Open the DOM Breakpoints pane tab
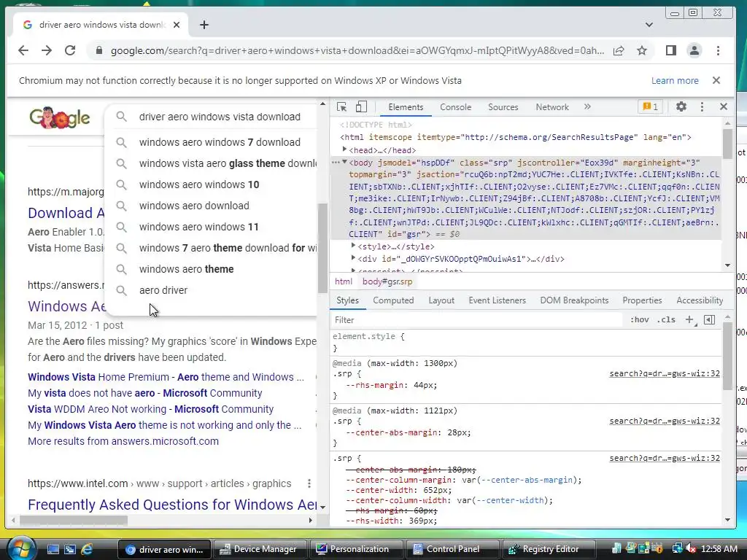This screenshot has height=560, width=747. pos(574,300)
